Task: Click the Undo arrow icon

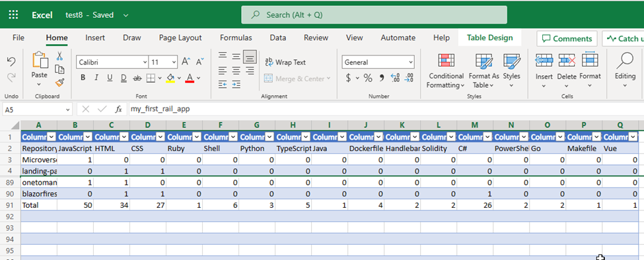Action: tap(11, 61)
